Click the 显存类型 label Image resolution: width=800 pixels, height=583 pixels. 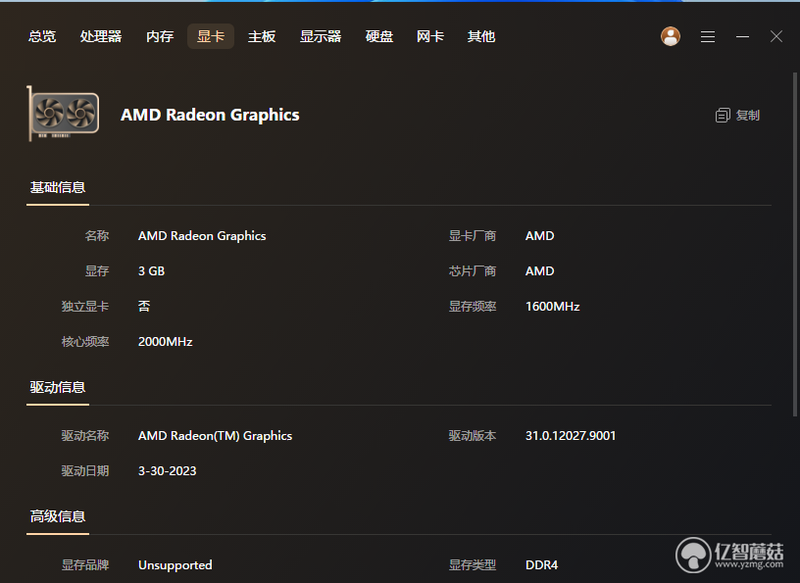472,565
